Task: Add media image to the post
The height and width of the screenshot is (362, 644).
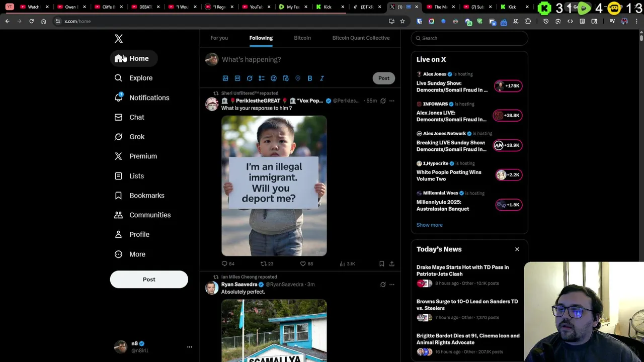Action: click(225, 78)
